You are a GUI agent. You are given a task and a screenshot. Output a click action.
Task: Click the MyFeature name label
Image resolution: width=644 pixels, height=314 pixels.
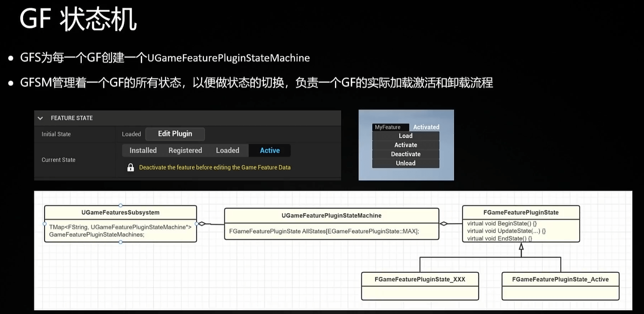(388, 127)
